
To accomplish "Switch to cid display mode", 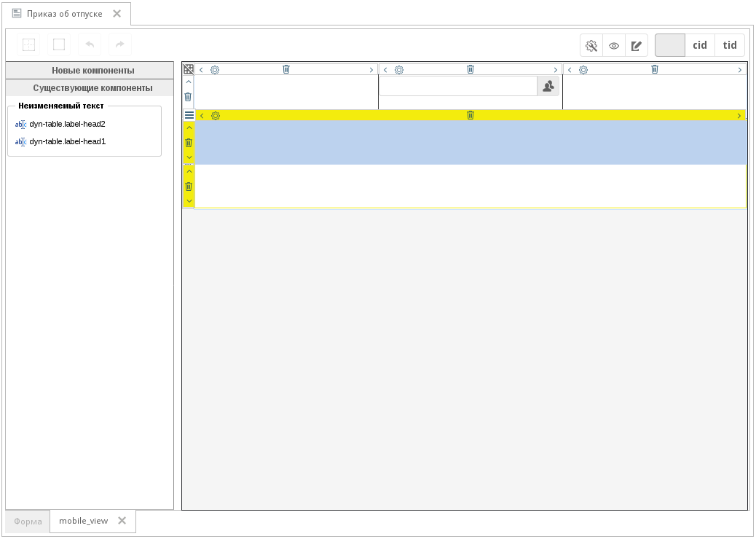I will [x=700, y=45].
